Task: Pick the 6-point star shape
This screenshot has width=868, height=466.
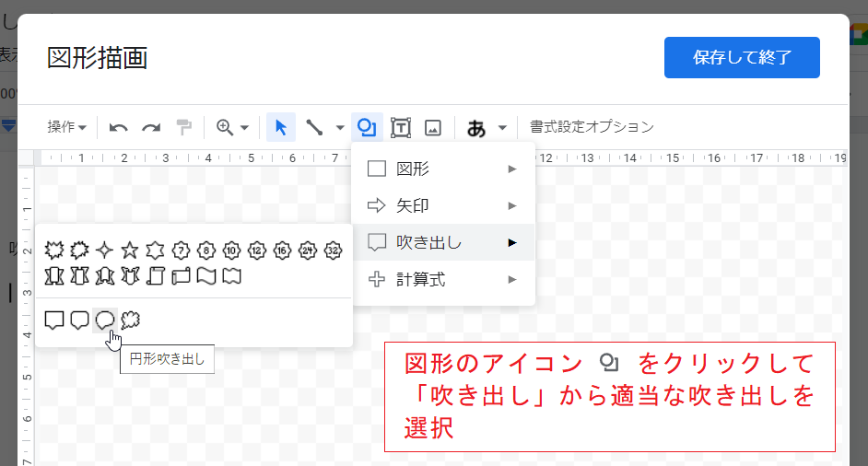Action: pyautogui.click(x=155, y=250)
